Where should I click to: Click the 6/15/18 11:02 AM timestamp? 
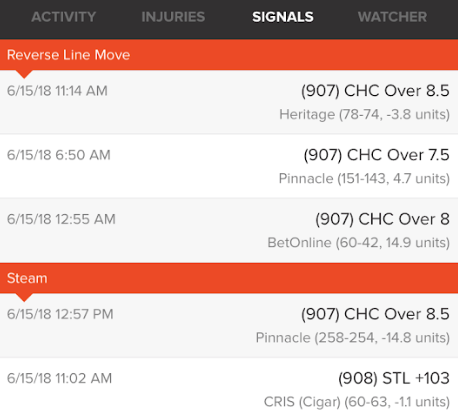pos(59,378)
